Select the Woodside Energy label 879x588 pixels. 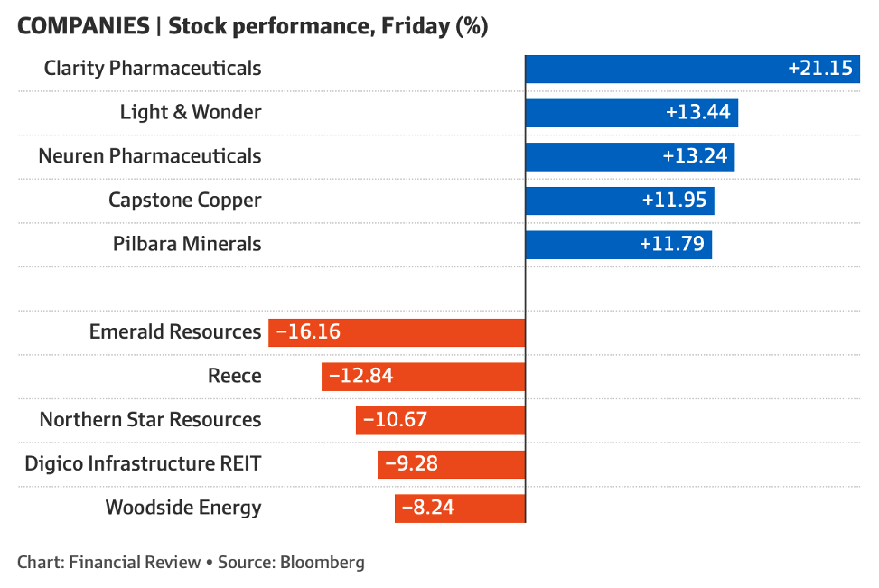[183, 508]
